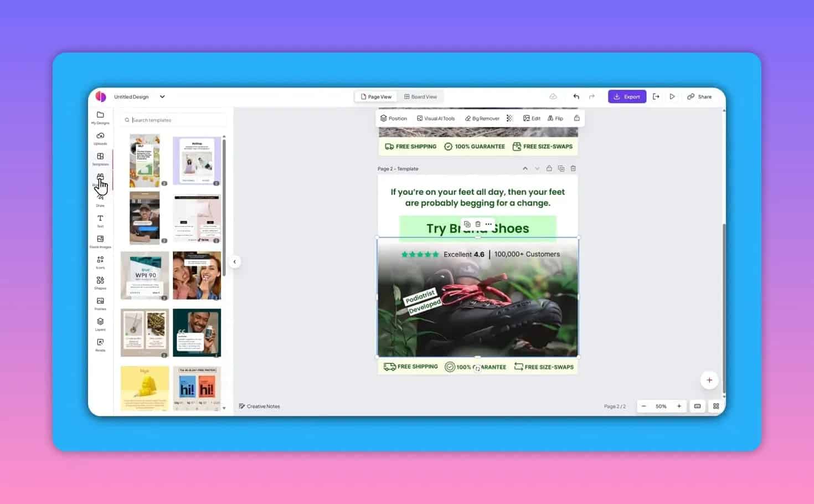Select the necklace and grains template

coord(145,332)
